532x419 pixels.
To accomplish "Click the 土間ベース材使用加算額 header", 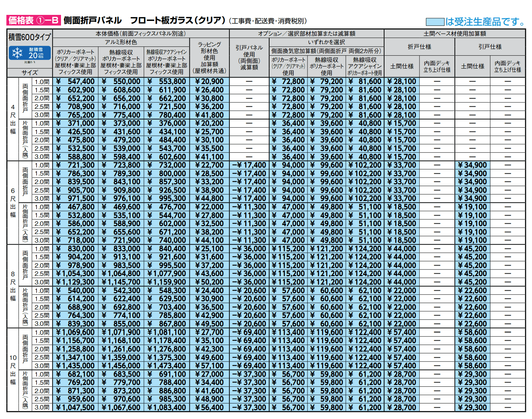I will 454,34.
